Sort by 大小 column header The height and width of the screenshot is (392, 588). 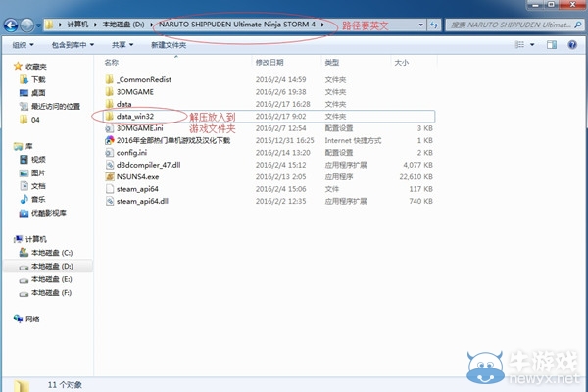pos(401,63)
